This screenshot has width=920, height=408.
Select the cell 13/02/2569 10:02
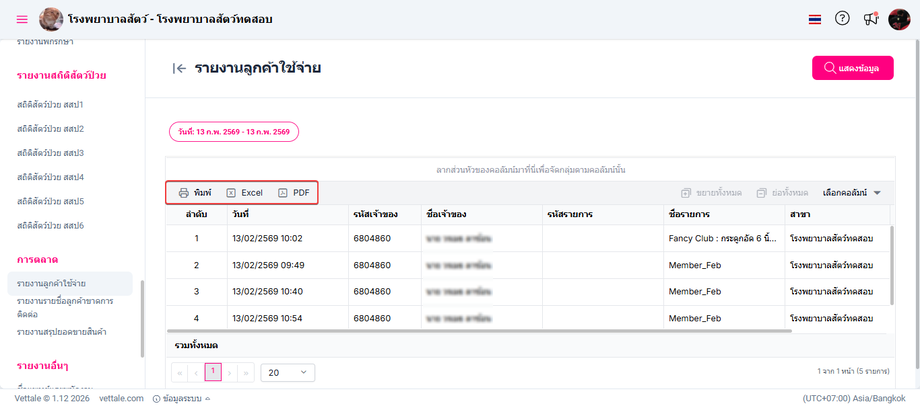click(288, 238)
